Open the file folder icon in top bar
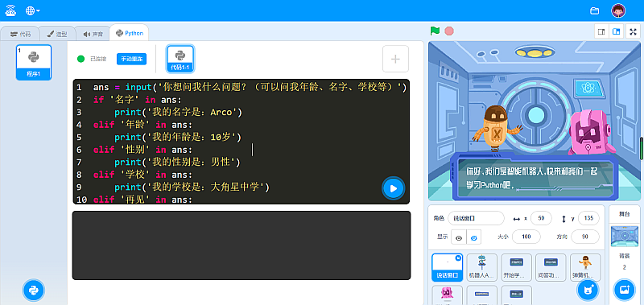This screenshot has width=644, height=305. click(594, 10)
